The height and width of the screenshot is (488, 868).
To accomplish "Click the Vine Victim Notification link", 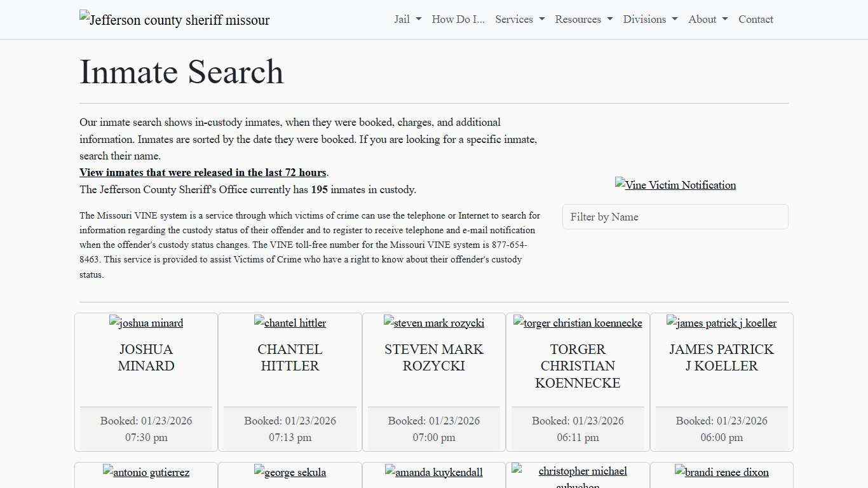I will click(x=675, y=185).
